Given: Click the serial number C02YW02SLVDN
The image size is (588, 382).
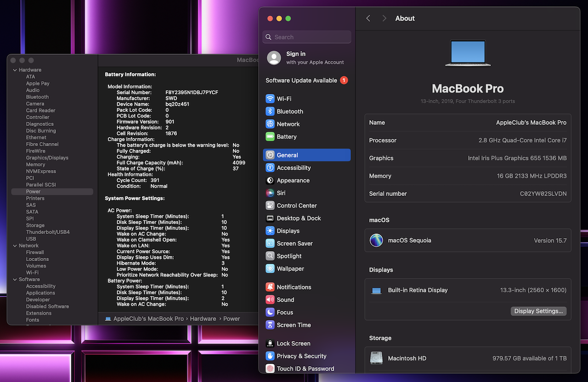Looking at the screenshot, I should point(543,194).
